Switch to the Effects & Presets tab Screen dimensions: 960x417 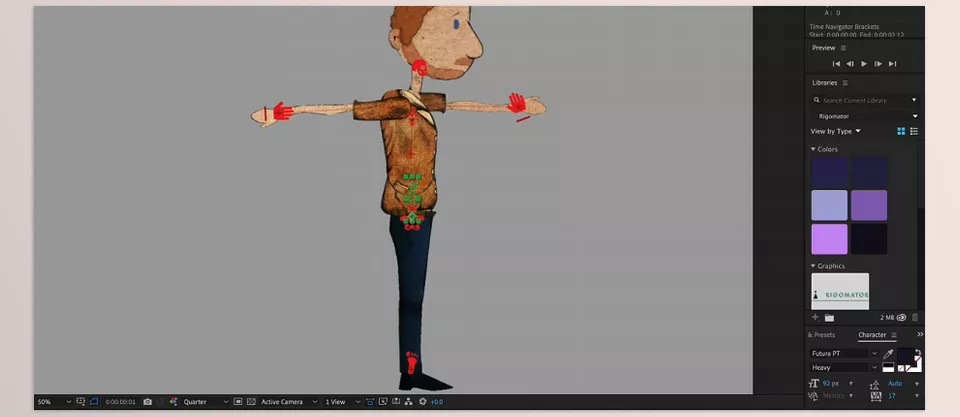coord(822,335)
